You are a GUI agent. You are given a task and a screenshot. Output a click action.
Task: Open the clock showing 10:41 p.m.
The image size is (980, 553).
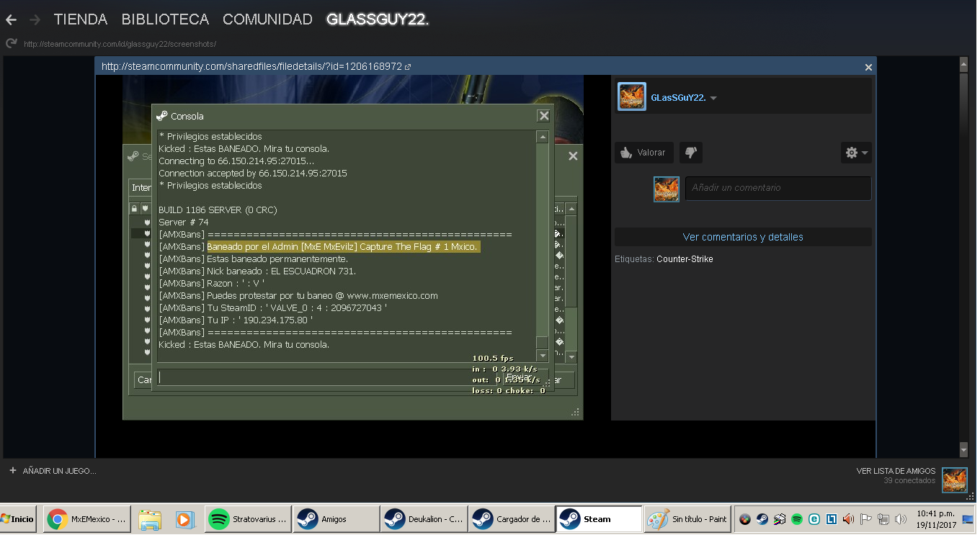click(935, 519)
